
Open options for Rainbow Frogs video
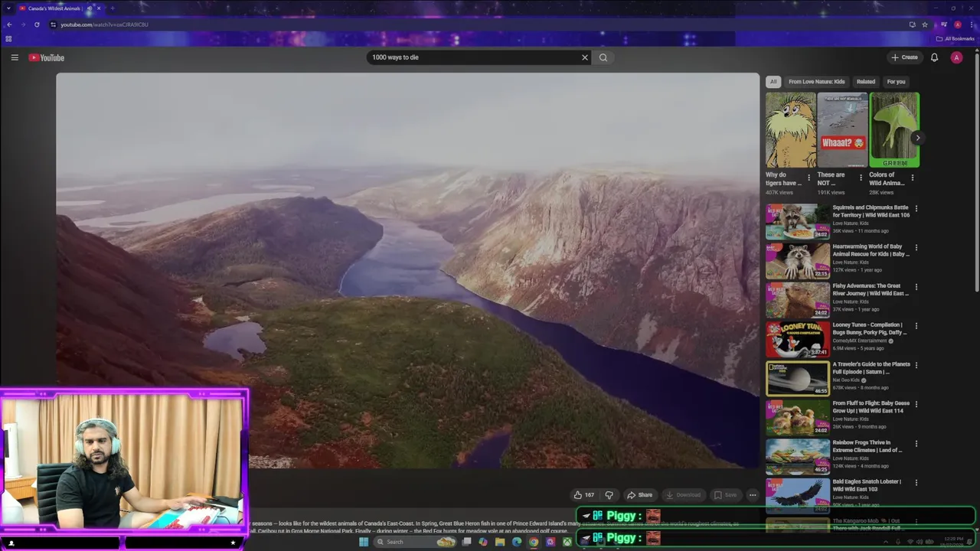point(916,443)
